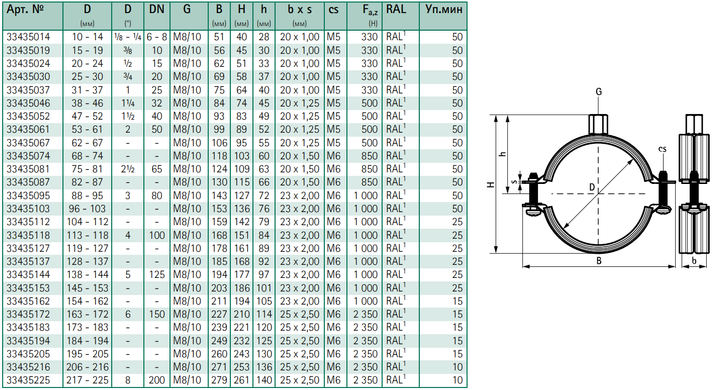Click inch size '1¼' cell
This screenshot has width=724, height=390.
(128, 103)
